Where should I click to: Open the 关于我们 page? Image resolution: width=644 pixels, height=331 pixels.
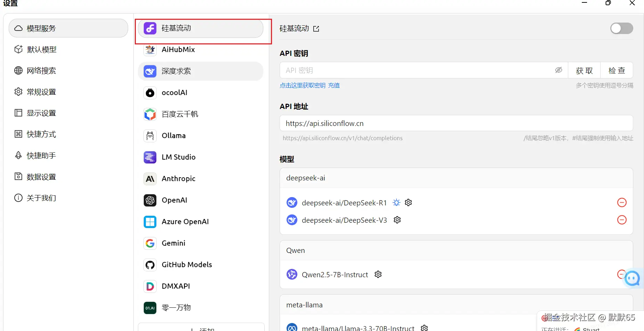click(x=68, y=198)
